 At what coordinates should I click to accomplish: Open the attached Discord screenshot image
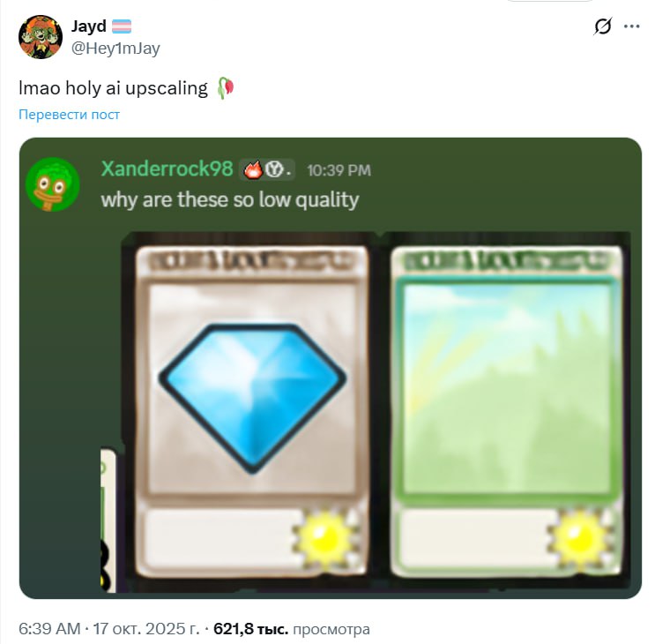pyautogui.click(x=331, y=368)
